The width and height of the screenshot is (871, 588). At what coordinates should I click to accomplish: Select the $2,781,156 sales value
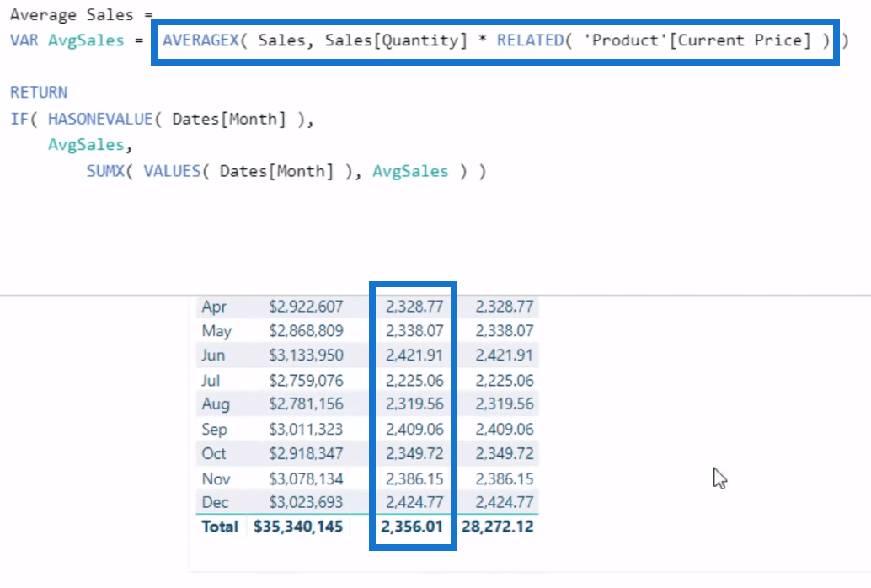pyautogui.click(x=306, y=404)
